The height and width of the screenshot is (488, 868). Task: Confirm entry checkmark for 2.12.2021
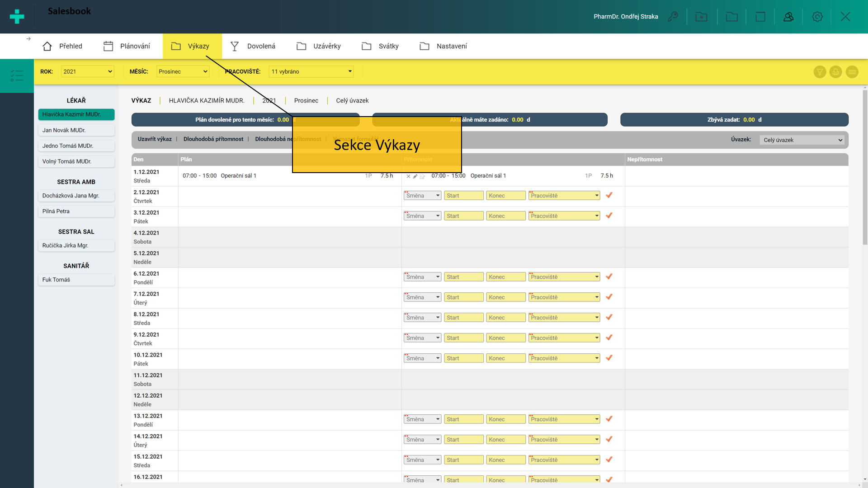[609, 195]
